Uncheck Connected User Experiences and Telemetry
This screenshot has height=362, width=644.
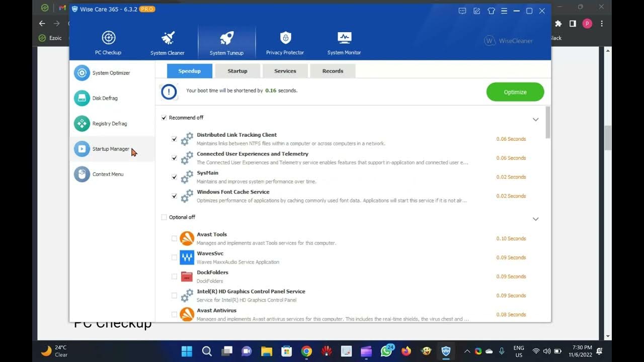point(174,158)
